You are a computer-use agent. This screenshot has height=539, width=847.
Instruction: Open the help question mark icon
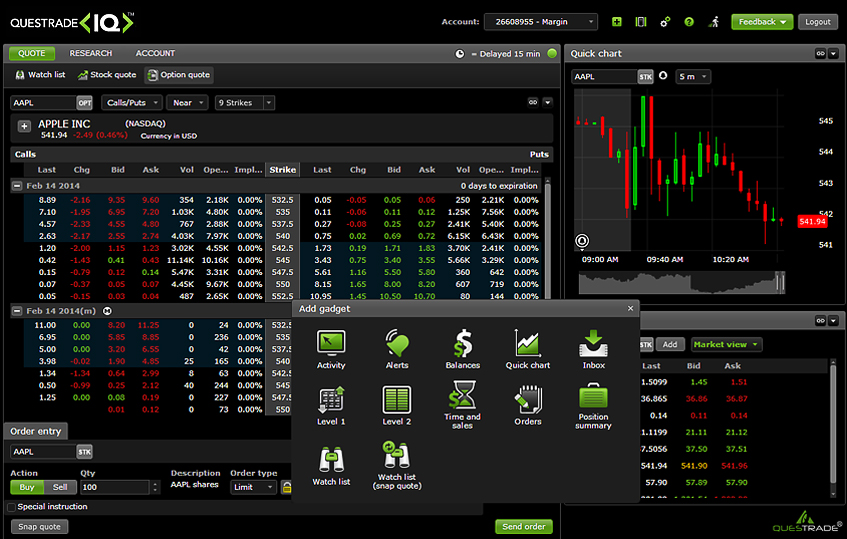(689, 22)
